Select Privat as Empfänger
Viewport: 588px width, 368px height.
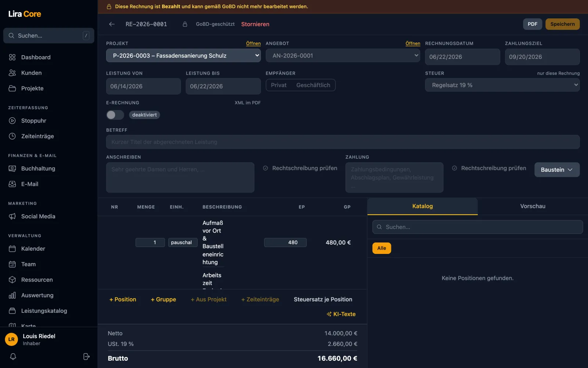[x=279, y=85]
